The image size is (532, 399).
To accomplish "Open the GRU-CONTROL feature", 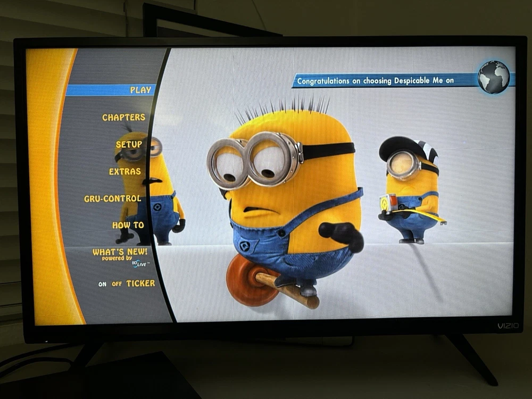I will [112, 198].
